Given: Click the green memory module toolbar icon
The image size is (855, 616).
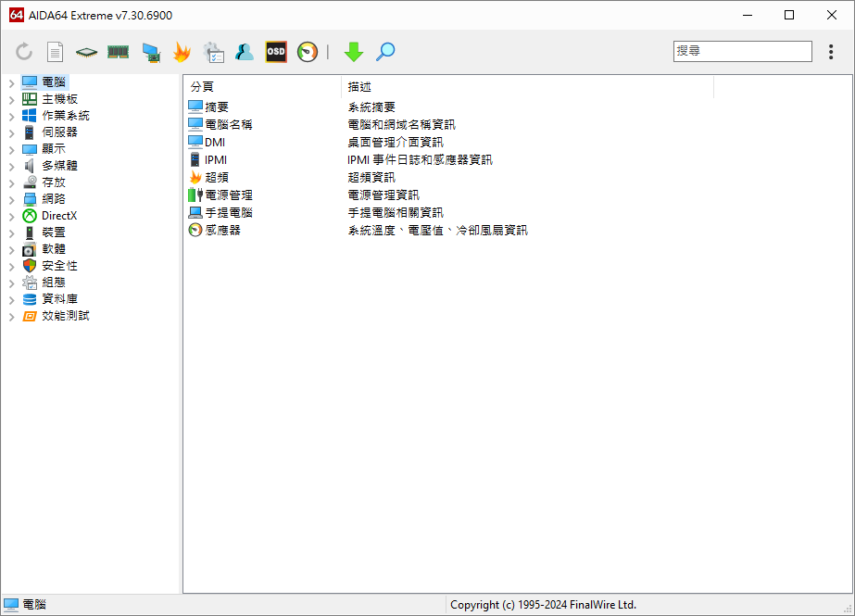Looking at the screenshot, I should (x=118, y=52).
